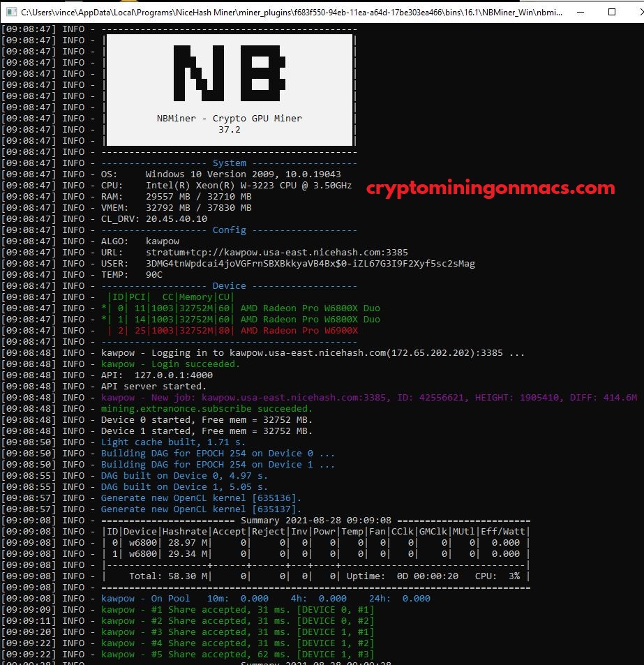The image size is (644, 665).
Task: Click 'Generate new OpenCL kernel [635137]' line
Action: (201, 509)
